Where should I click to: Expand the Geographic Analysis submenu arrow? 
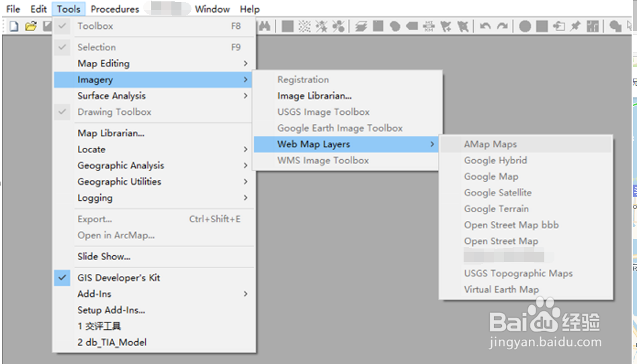click(245, 165)
